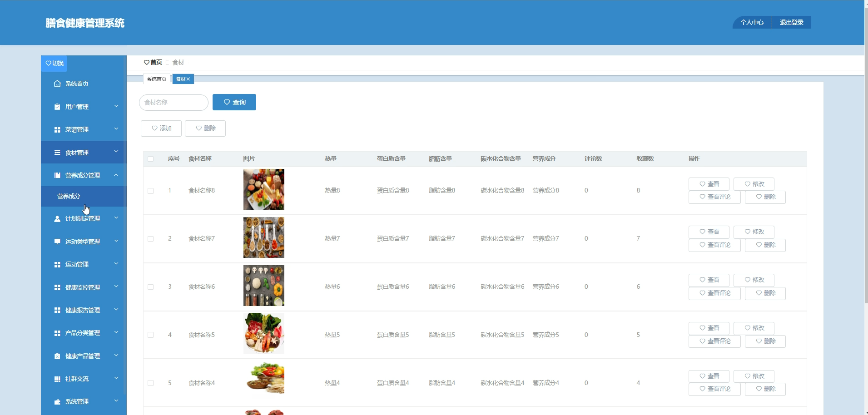Viewport: 868px width, 415px height.
Task: Open 个人中心 in the header
Action: (752, 22)
